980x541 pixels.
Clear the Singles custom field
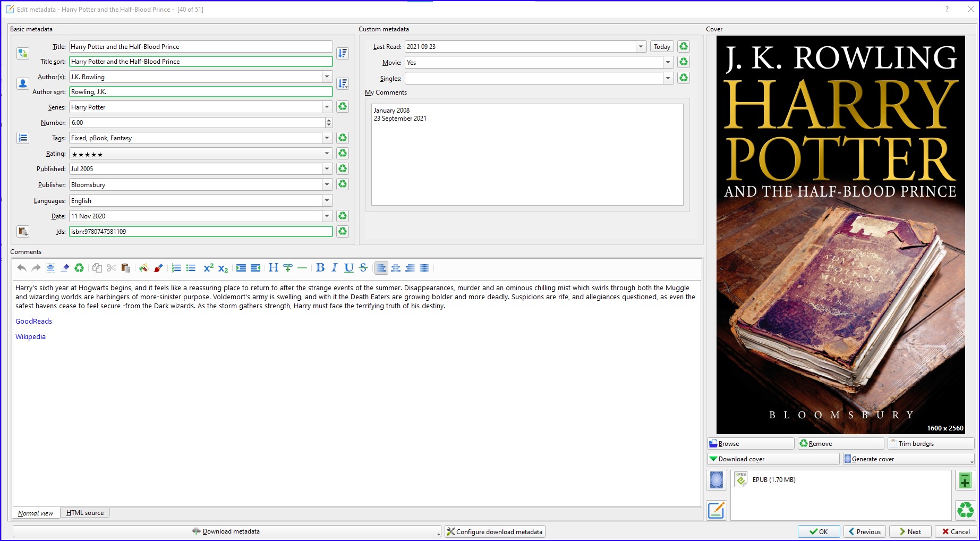684,78
